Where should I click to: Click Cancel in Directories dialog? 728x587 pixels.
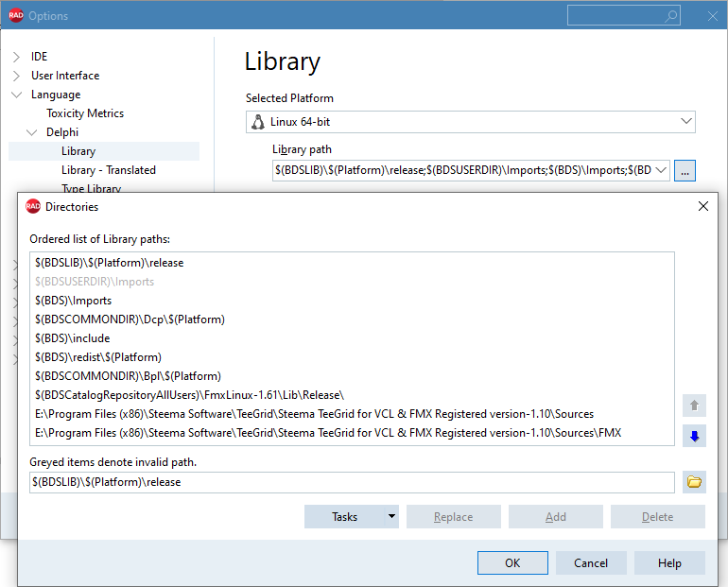pos(591,562)
